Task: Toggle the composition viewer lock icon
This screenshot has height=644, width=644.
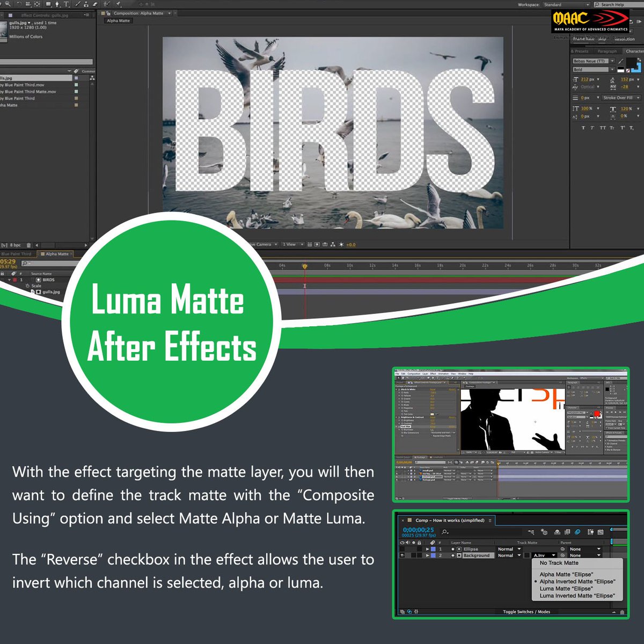Action: coord(108,13)
